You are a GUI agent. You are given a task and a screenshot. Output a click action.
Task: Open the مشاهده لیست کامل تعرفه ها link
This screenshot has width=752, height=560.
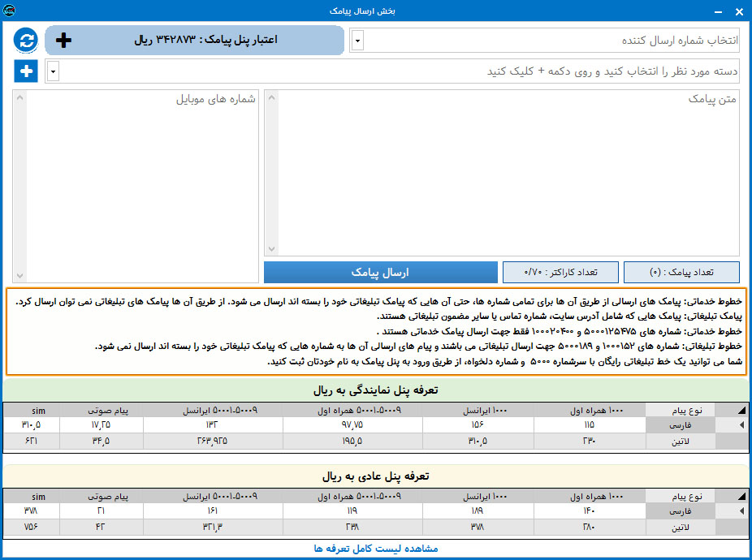[376, 548]
